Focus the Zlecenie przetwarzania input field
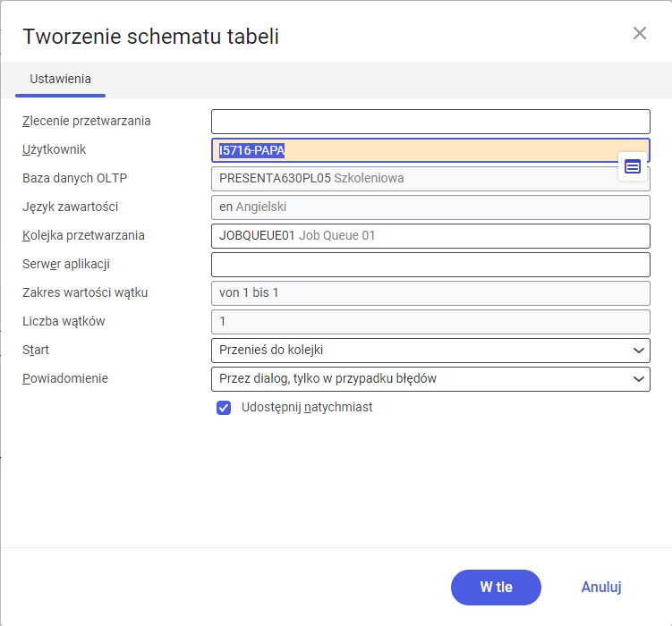The width and height of the screenshot is (672, 626). [x=430, y=122]
